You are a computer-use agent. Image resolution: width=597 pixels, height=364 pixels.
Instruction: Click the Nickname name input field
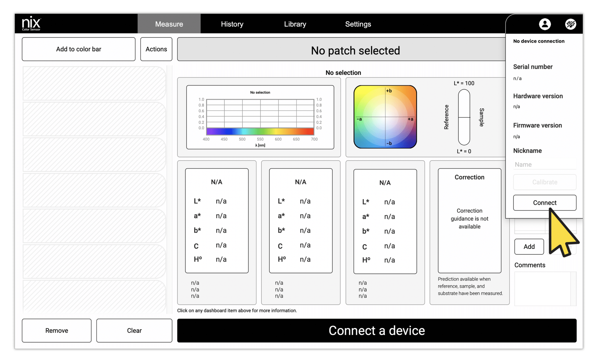(545, 164)
